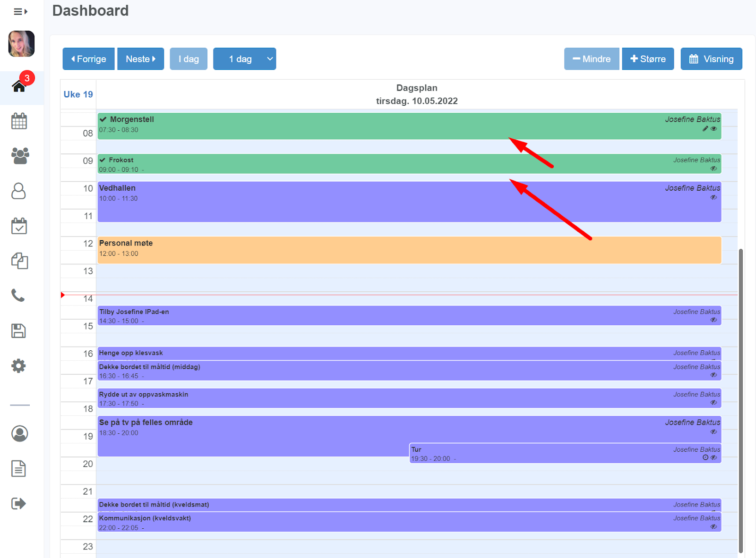Toggle the sidebar menu expand icon
This screenshot has width=756, height=558.
[x=20, y=11]
